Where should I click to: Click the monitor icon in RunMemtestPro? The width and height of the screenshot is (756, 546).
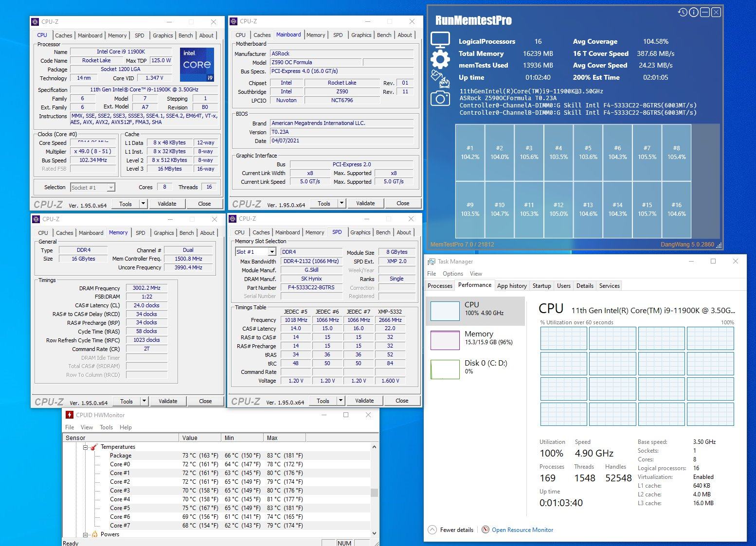[x=440, y=39]
